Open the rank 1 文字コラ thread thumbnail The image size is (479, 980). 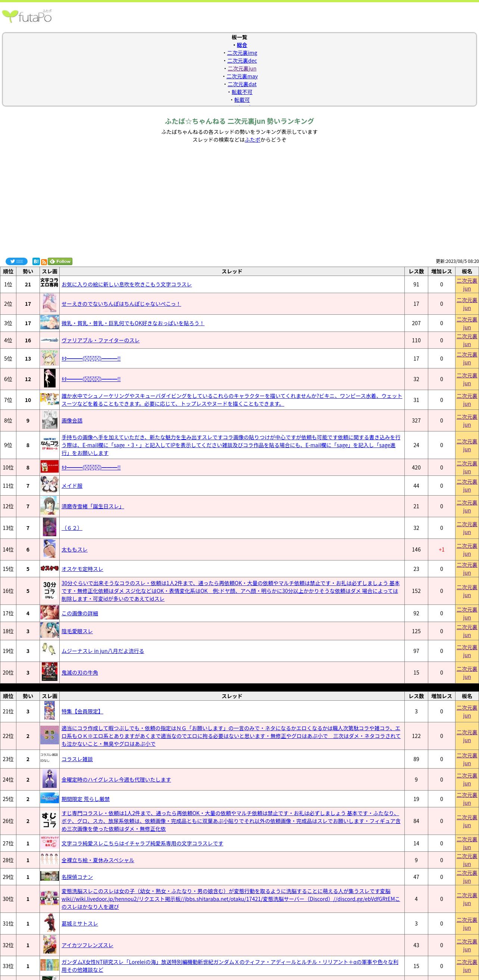click(x=50, y=282)
